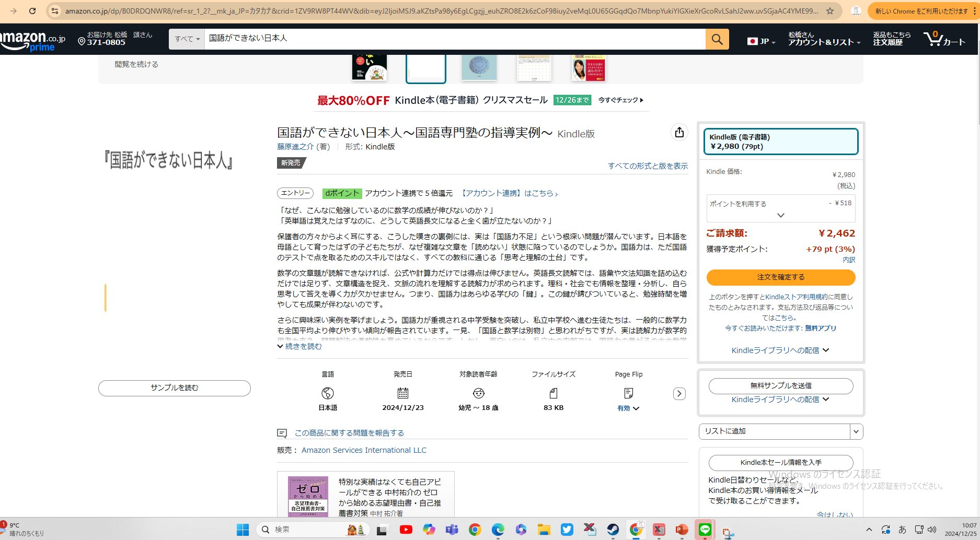Click the サンプルを読む button

[x=174, y=388]
